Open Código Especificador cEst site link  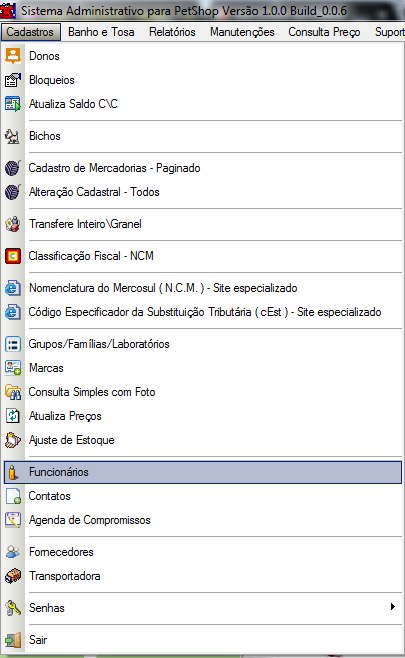203,312
